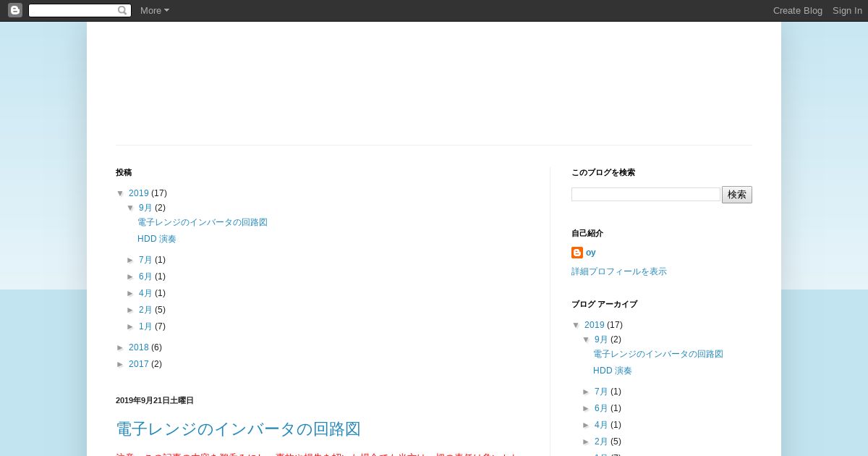The width and height of the screenshot is (868, 456).
Task: Click the 検索 search button
Action: [x=737, y=195]
